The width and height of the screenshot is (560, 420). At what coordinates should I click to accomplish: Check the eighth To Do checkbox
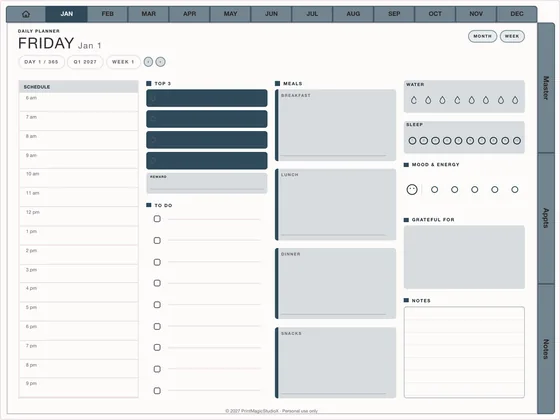157,369
